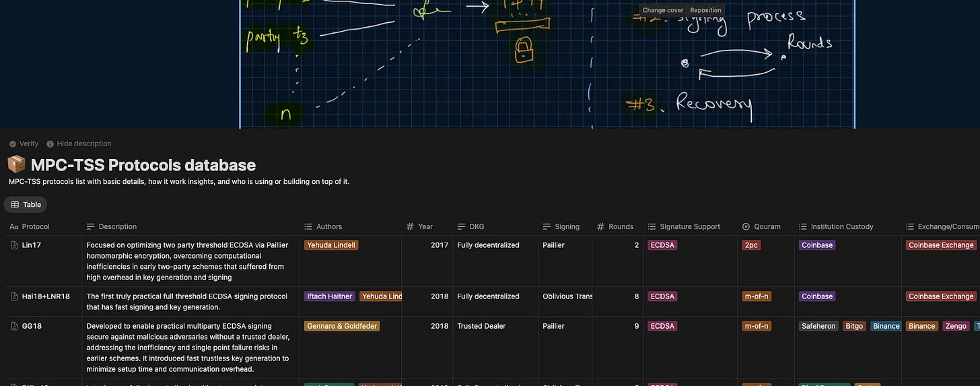Open the Hai18+LNR18 protocol entry
Image resolution: width=980 pixels, height=386 pixels.
pos(46,296)
